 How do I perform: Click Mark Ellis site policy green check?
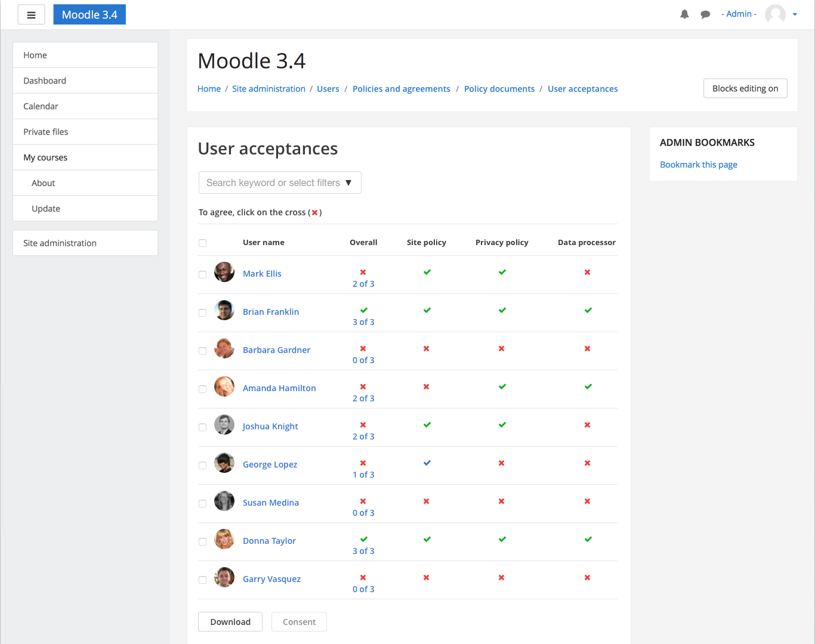[427, 273]
